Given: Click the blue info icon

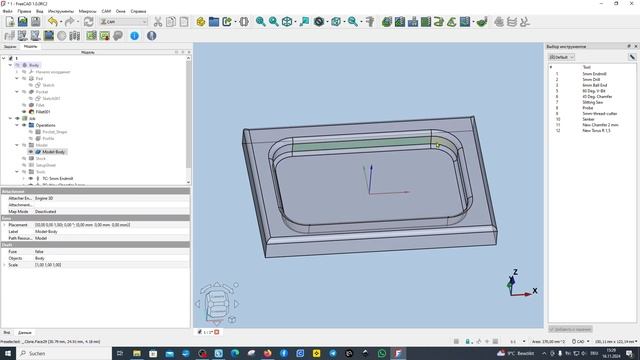Looking at the screenshot, I should 134,36.
